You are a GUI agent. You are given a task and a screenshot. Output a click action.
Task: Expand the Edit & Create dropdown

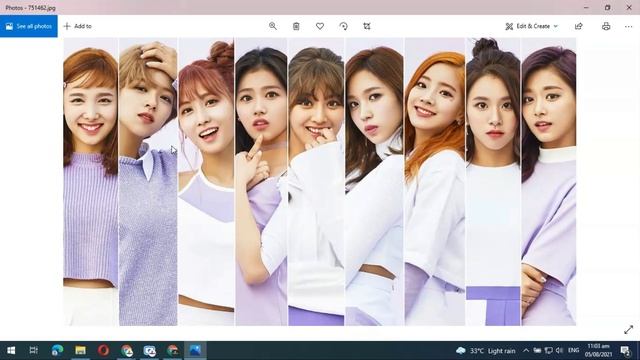pos(531,26)
